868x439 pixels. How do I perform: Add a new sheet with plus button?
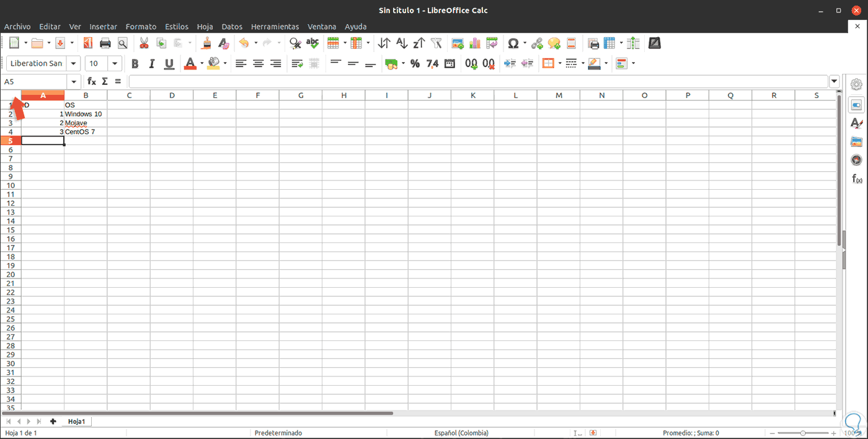click(x=53, y=421)
